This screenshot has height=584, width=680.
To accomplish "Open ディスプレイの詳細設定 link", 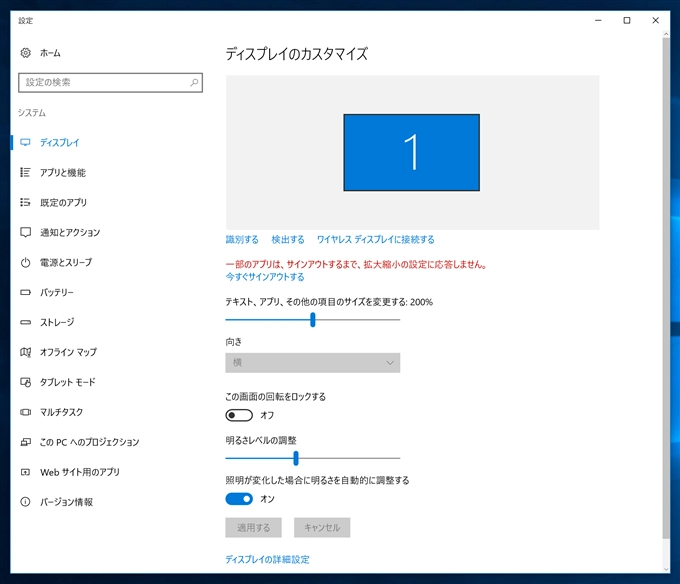I will click(268, 559).
